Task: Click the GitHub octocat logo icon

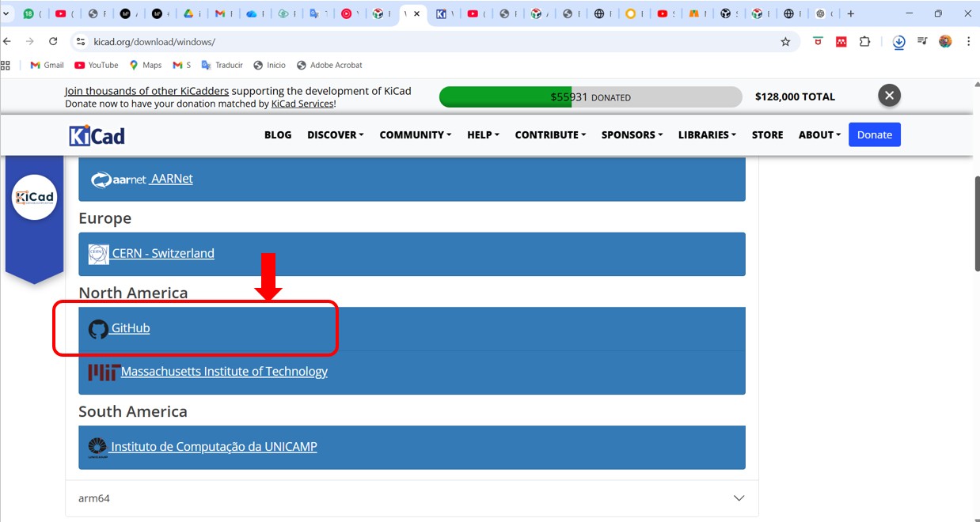Action: (x=98, y=329)
